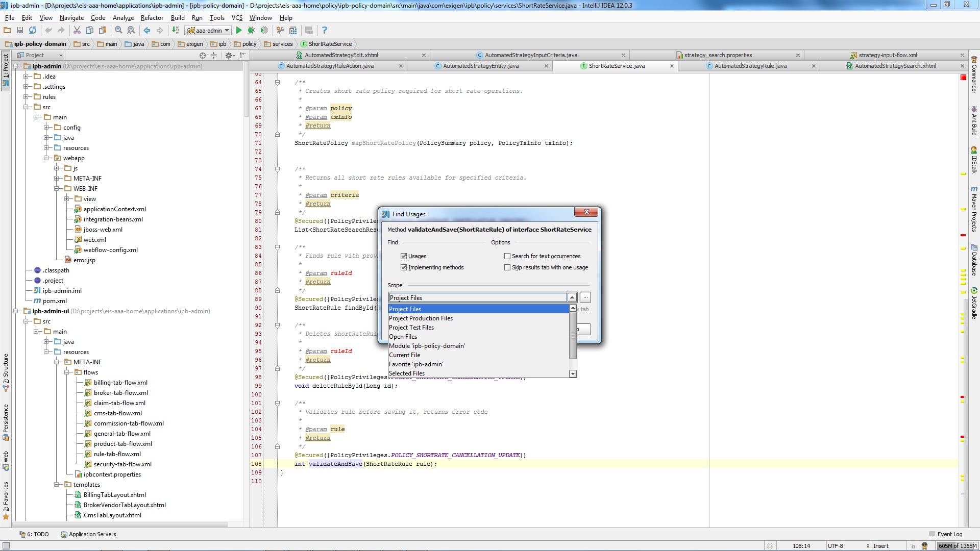The height and width of the screenshot is (551, 980).
Task: Switch to AutomatedStrategyEntity.java tab
Action: [480, 66]
